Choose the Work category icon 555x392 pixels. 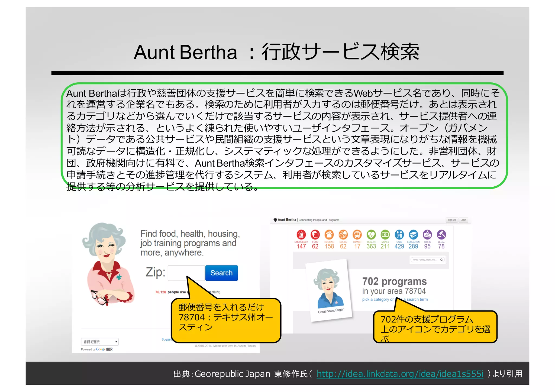click(x=427, y=235)
